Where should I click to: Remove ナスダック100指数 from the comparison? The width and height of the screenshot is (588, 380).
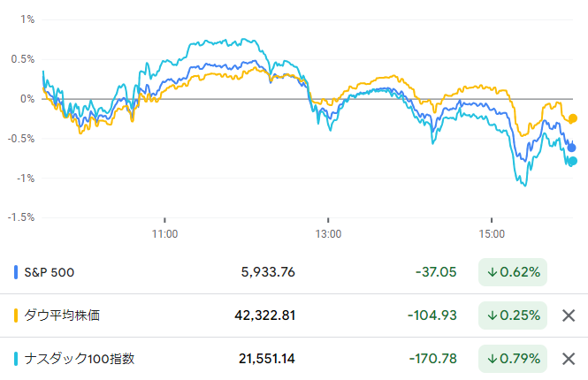[569, 359]
